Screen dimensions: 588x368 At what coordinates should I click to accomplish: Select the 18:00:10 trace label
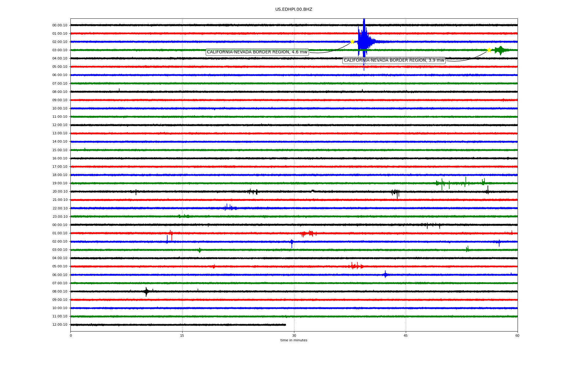pyautogui.click(x=60, y=175)
